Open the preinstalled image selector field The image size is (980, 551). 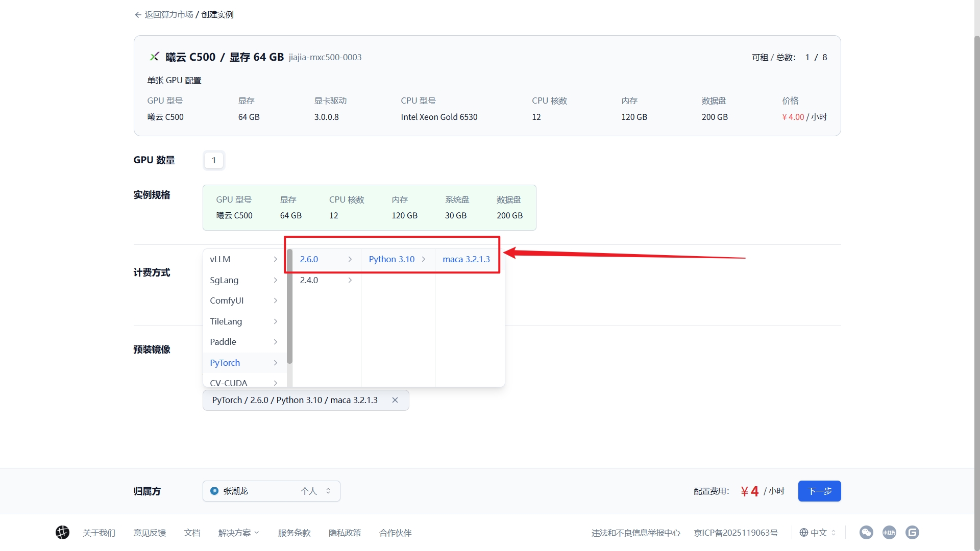click(x=306, y=400)
